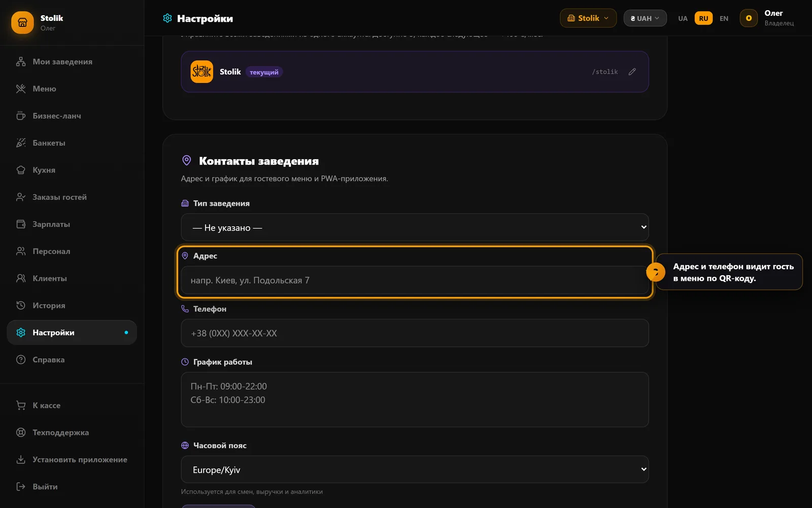Click the wallet icon for Зарплаты
The image size is (812, 508).
[21, 224]
